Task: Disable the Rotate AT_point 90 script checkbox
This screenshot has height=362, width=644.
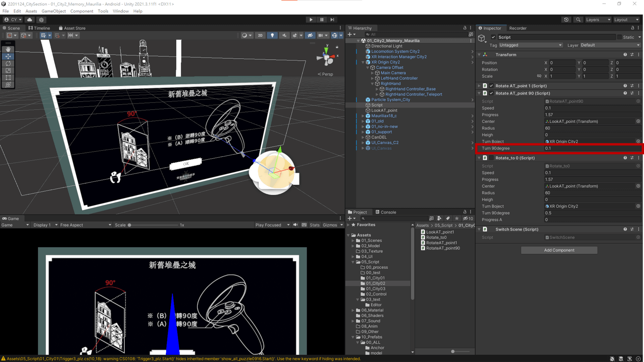Action: pos(492,93)
